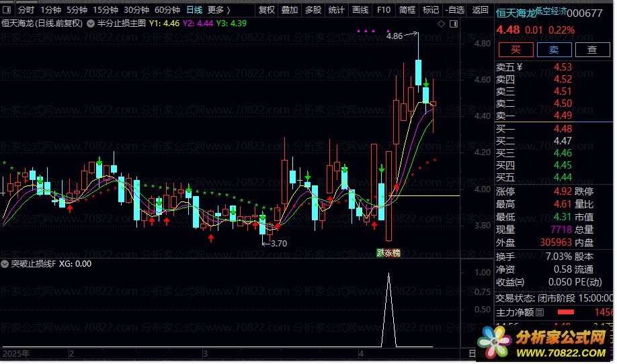Expand the 更多 periods menu
The width and height of the screenshot is (617, 364).
click(x=219, y=10)
